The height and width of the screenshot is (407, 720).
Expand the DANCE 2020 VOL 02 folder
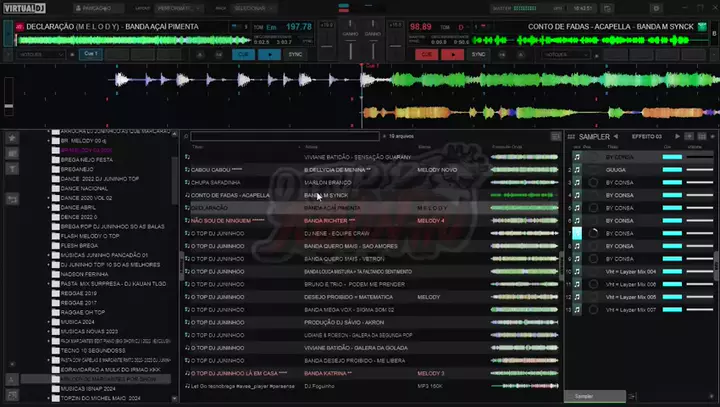tap(48, 198)
